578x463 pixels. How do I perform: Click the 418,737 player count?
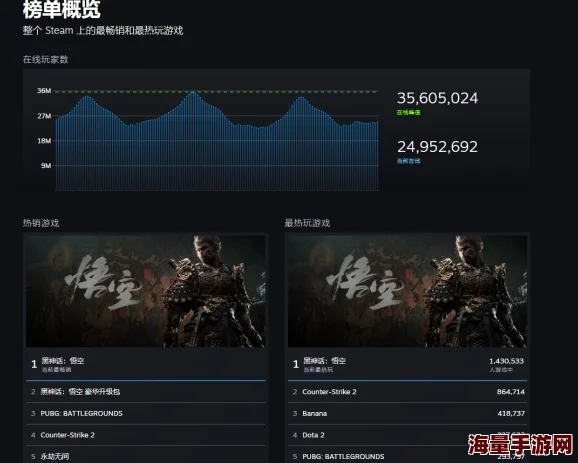pyautogui.click(x=511, y=413)
